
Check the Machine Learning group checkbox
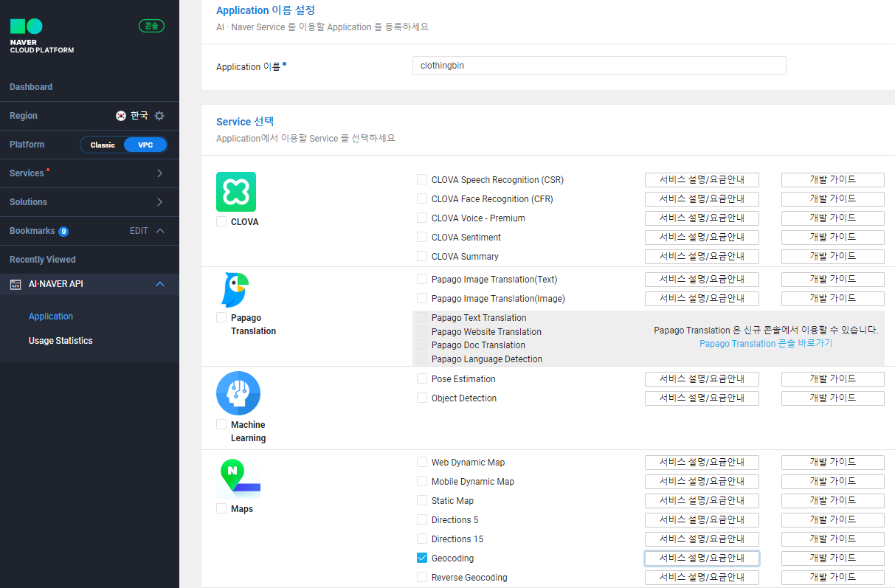(221, 424)
